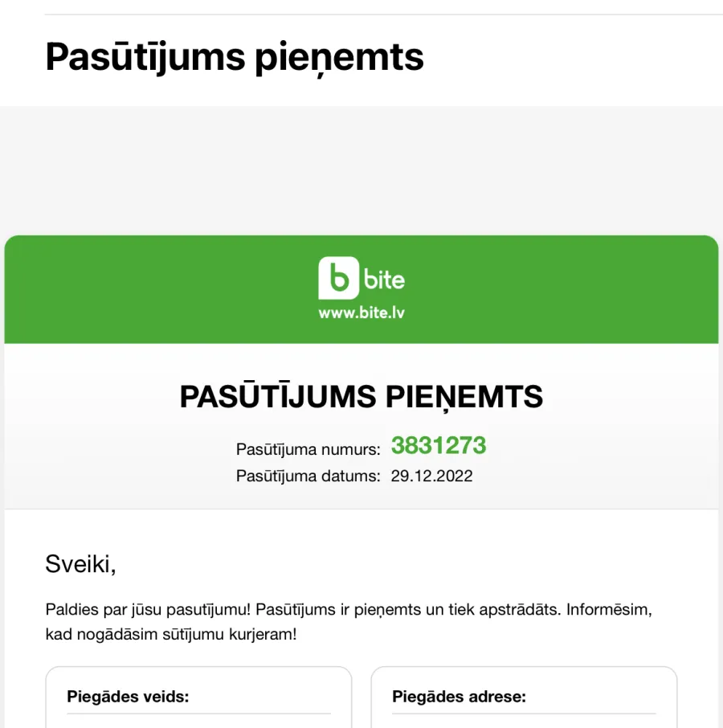
Task: Click the divider under 'Piegādes adrese:'
Action: (524, 714)
